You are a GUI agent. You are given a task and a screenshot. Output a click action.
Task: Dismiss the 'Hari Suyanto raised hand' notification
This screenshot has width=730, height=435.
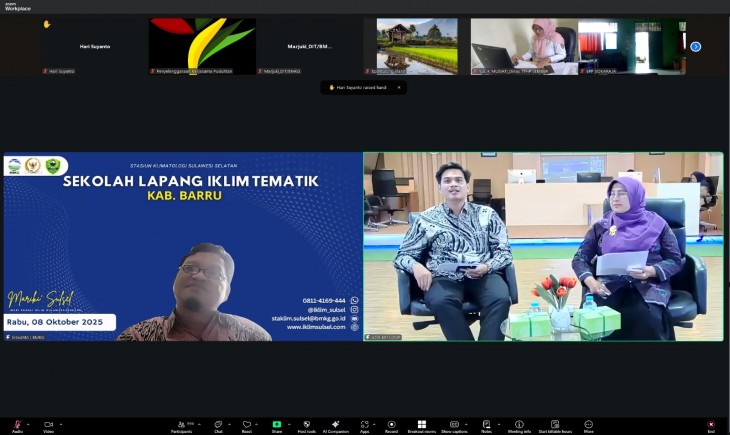(398, 87)
